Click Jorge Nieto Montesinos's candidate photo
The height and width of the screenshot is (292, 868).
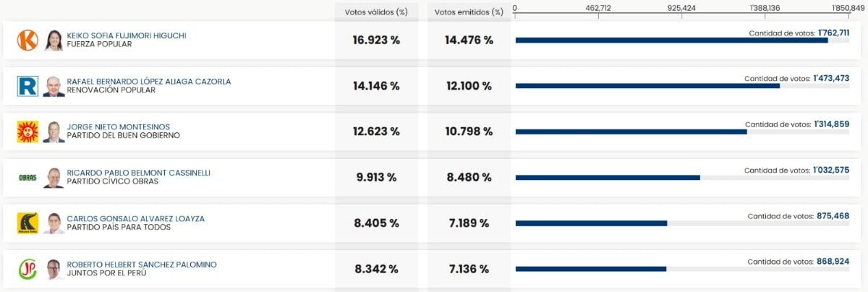click(54, 132)
